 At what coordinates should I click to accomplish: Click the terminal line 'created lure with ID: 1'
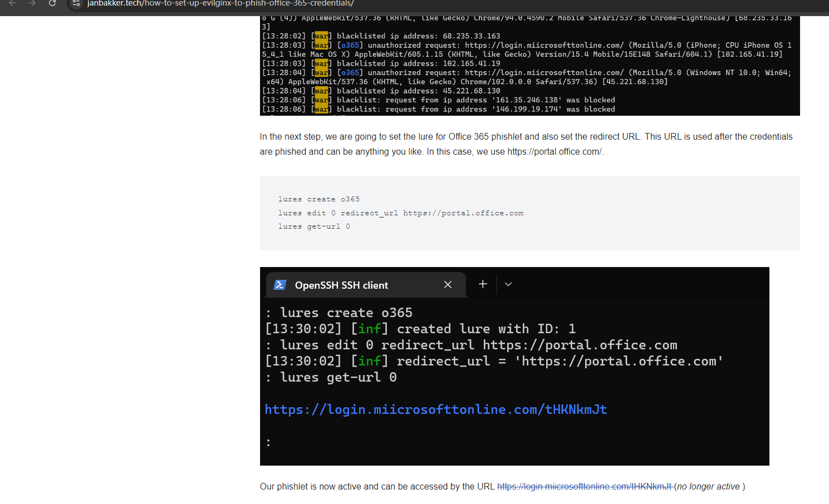[x=420, y=329]
